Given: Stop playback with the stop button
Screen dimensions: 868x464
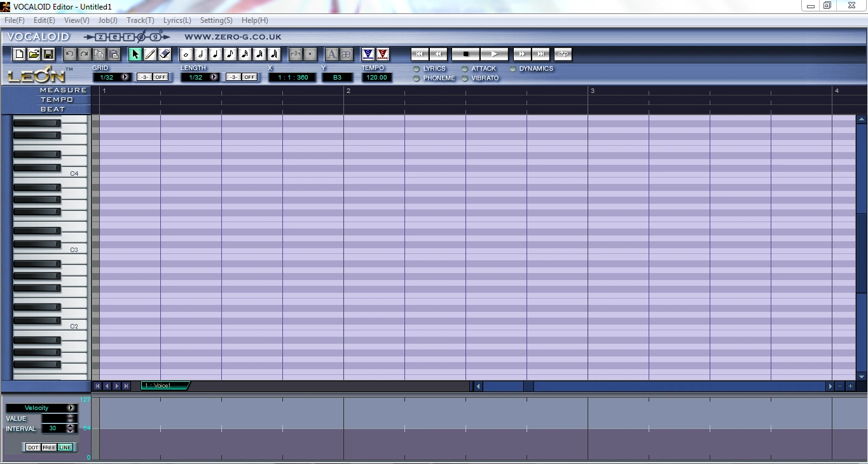Looking at the screenshot, I should tap(465, 54).
